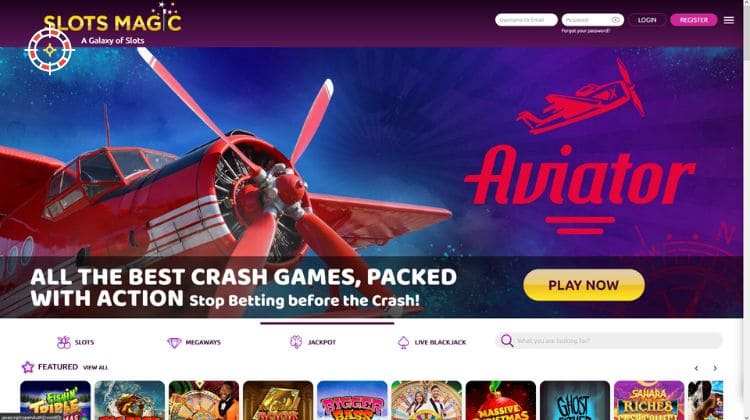The height and width of the screenshot is (420, 750).
Task: Click the Login button
Action: 647,20
